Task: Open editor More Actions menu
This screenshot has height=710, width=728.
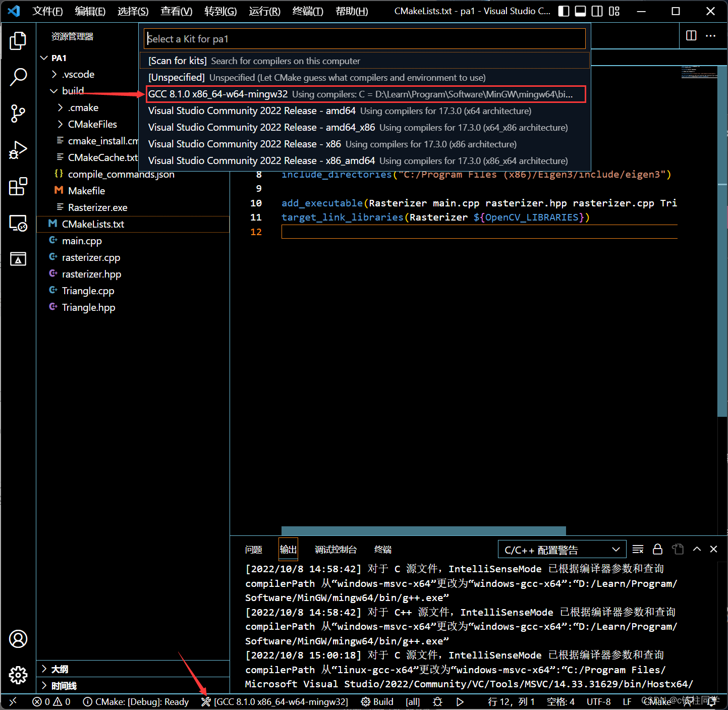Action: click(x=710, y=35)
